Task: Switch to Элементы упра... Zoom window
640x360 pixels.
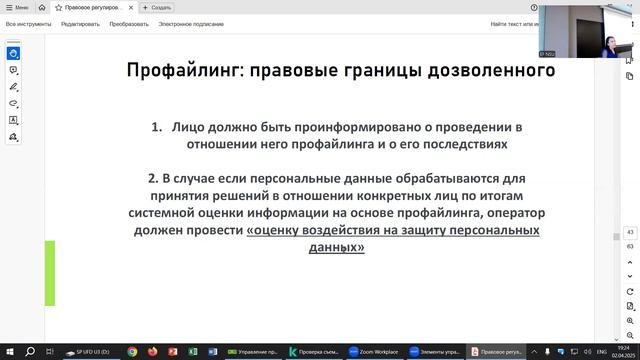Action: click(435, 352)
